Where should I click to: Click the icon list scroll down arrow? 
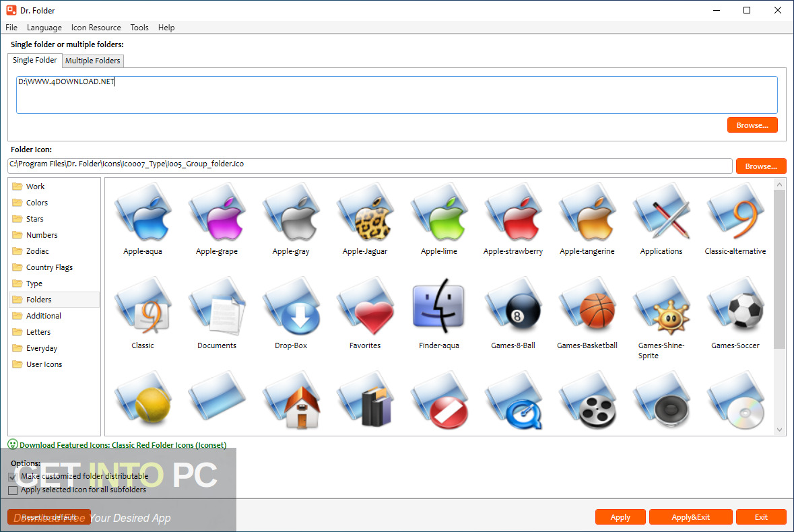[779, 430]
